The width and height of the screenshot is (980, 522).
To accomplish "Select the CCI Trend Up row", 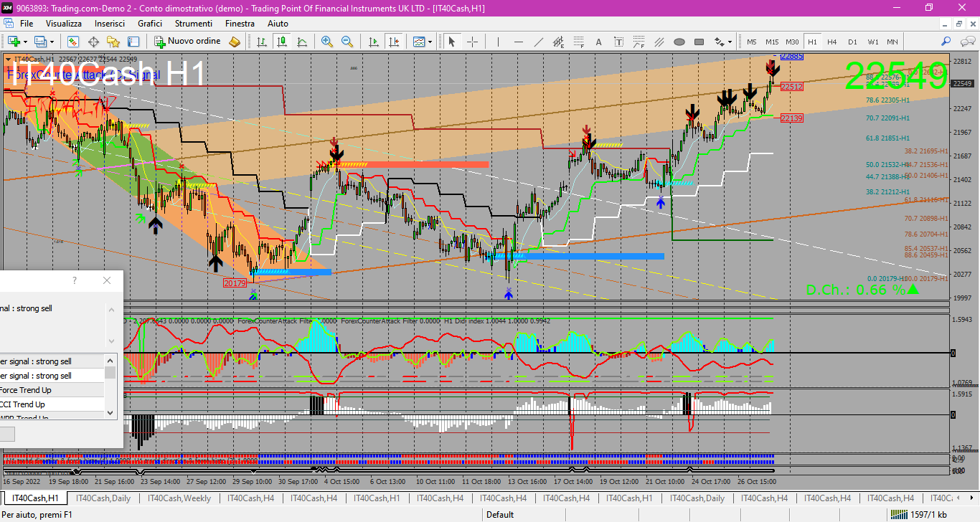I will [x=52, y=404].
